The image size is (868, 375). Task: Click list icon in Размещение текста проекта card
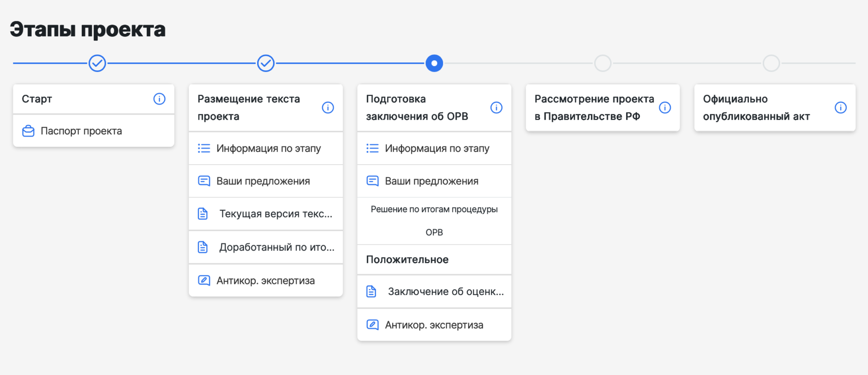[x=204, y=148]
